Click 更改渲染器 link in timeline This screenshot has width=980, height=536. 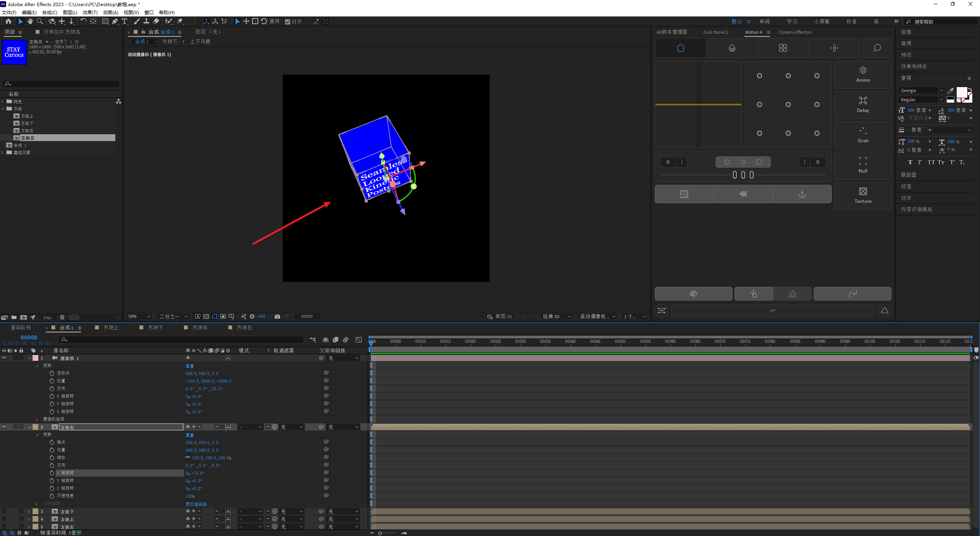pyautogui.click(x=199, y=504)
